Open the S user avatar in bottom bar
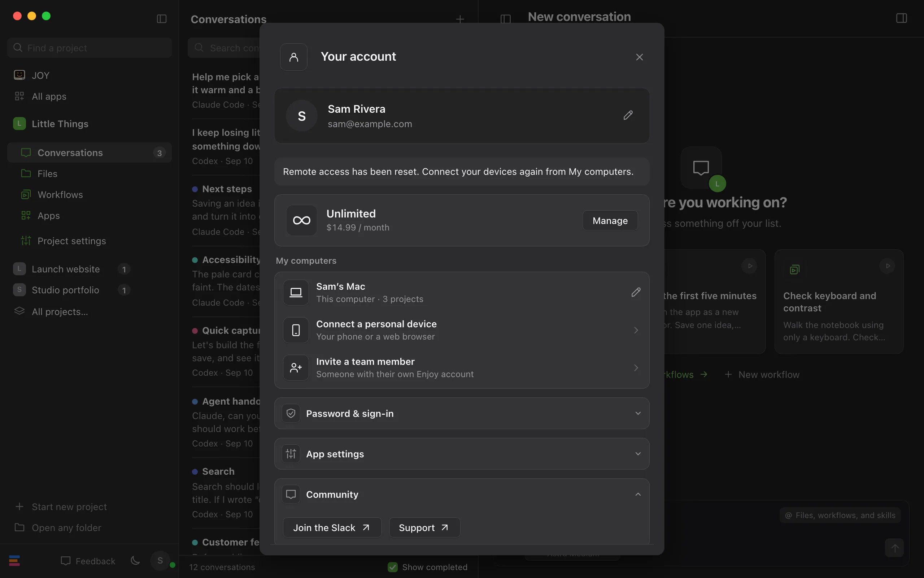 click(160, 561)
